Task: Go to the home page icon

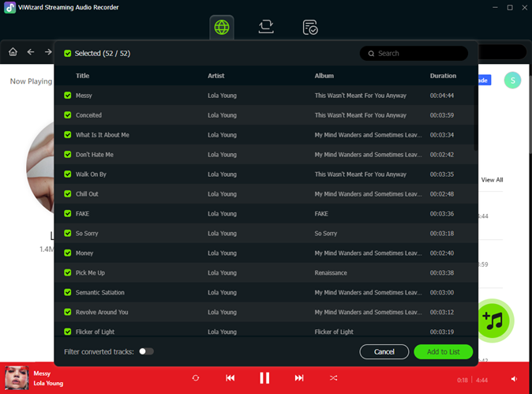Action: click(13, 52)
